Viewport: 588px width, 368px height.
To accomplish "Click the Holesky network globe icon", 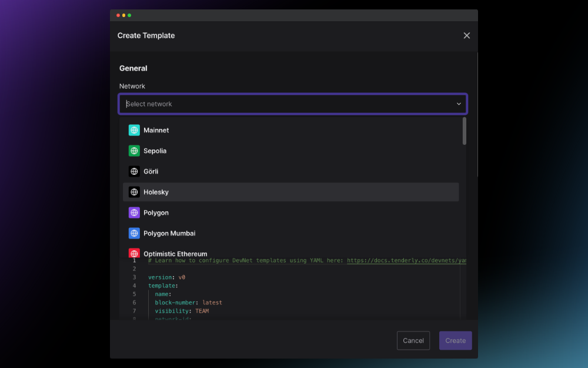I will [134, 193].
